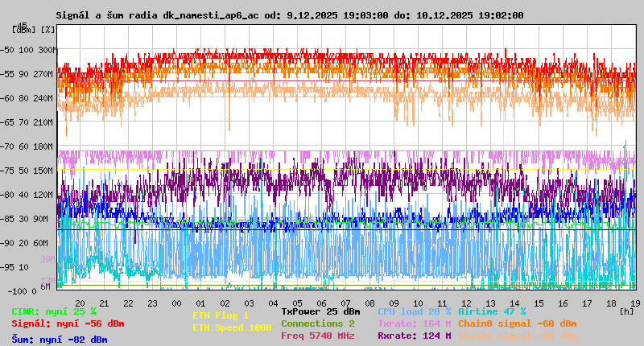Click the [dBm] unit label at top left
644x346 pixels.
coord(23,29)
